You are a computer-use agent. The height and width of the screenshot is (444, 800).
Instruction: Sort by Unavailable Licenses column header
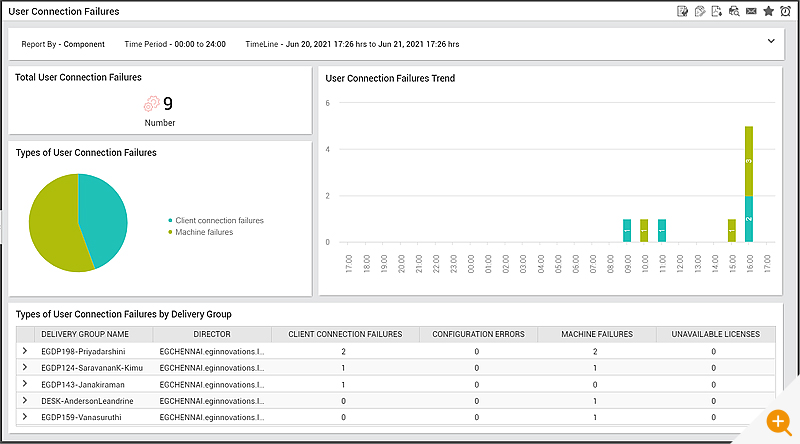click(715, 334)
